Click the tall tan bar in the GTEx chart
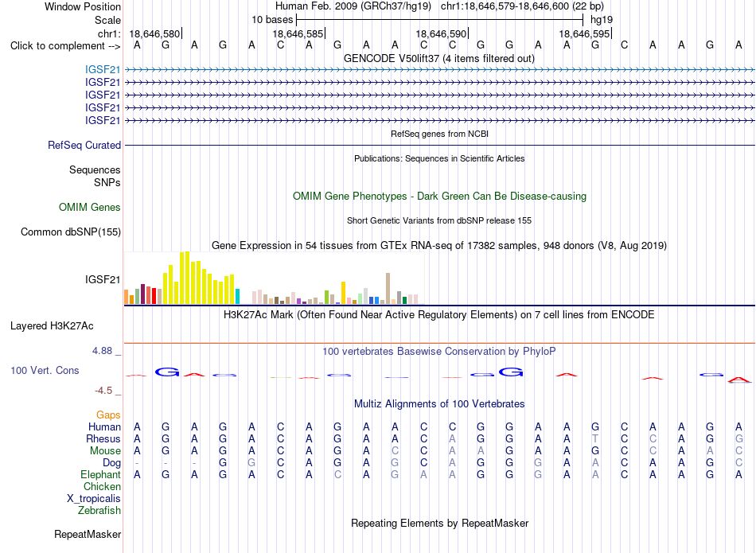 pos(388,288)
